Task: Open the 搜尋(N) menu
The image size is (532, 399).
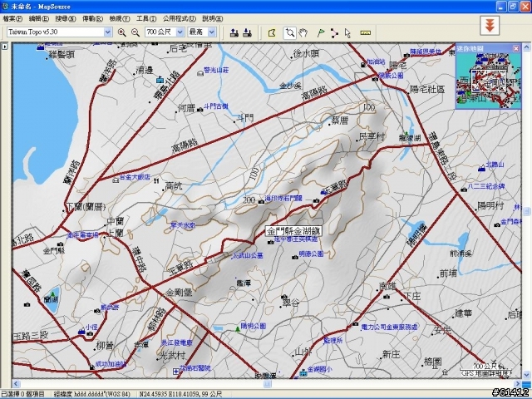Action: pyautogui.click(x=66, y=18)
